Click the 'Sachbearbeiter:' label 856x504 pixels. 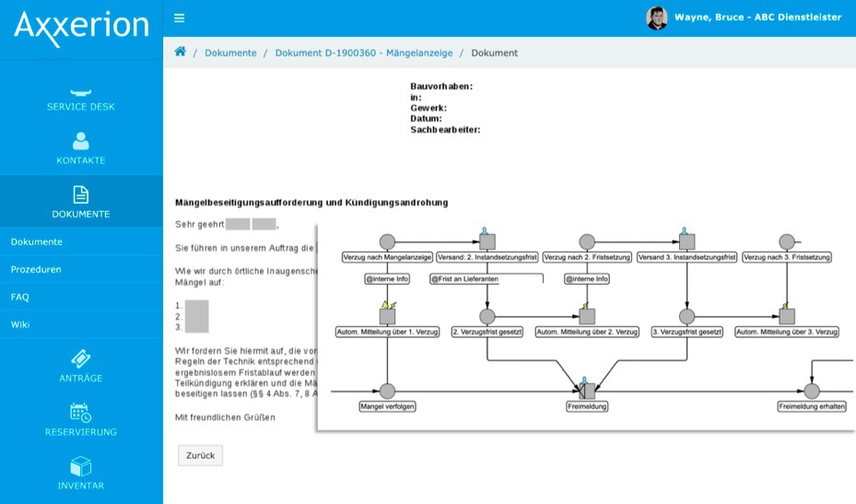tap(445, 130)
